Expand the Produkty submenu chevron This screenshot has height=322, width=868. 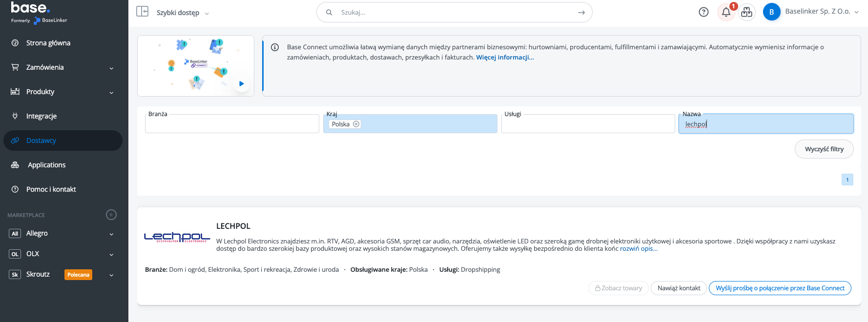coord(111,93)
